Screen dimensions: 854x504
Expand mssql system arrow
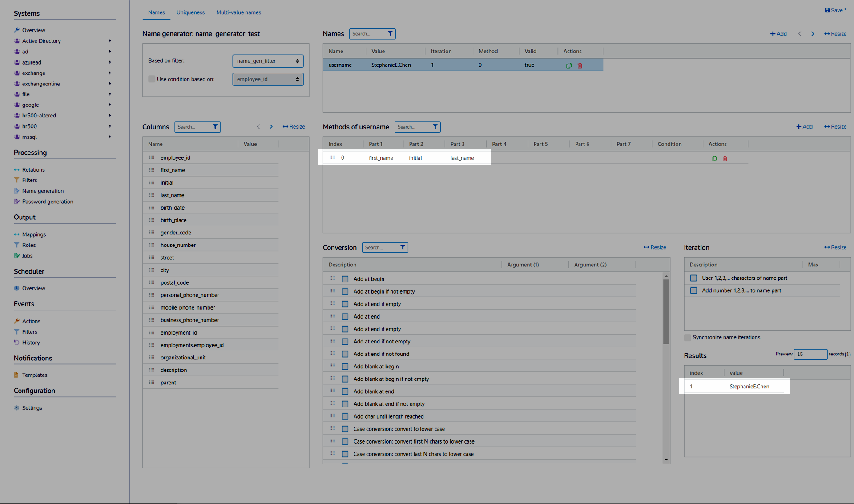pyautogui.click(x=110, y=137)
